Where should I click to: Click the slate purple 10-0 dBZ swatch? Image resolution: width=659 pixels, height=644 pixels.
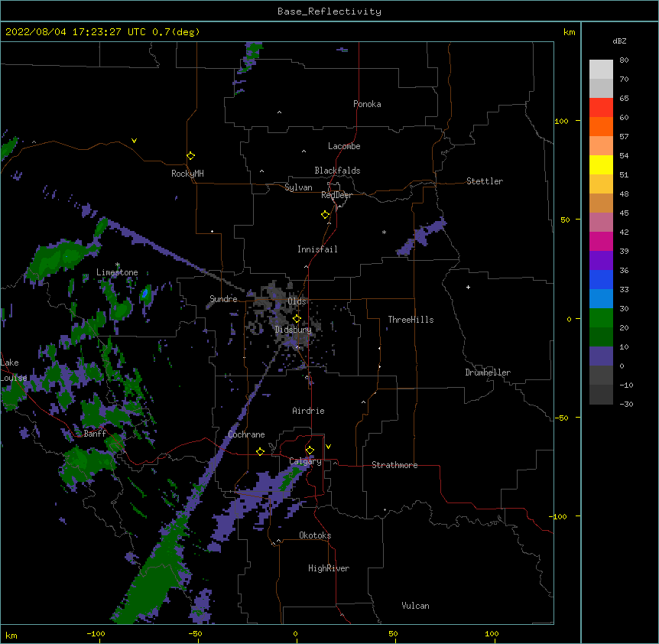[601, 356]
